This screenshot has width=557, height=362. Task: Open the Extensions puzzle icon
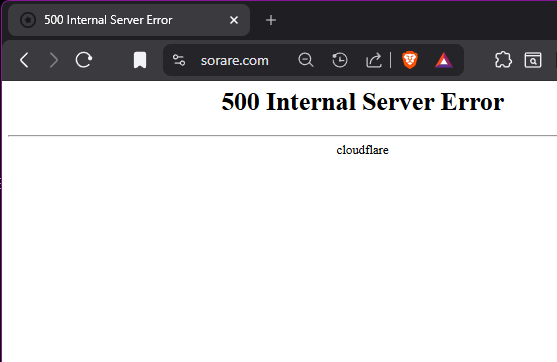(503, 60)
